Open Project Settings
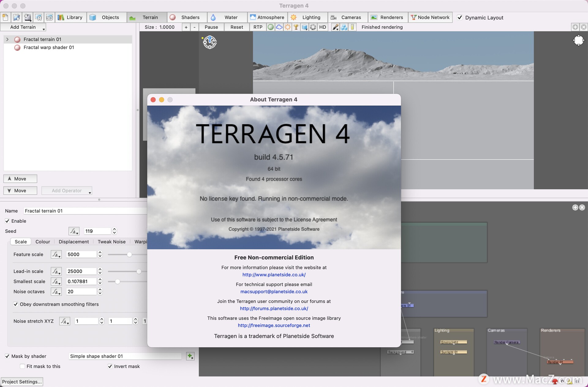This screenshot has height=387, width=588. point(22,381)
